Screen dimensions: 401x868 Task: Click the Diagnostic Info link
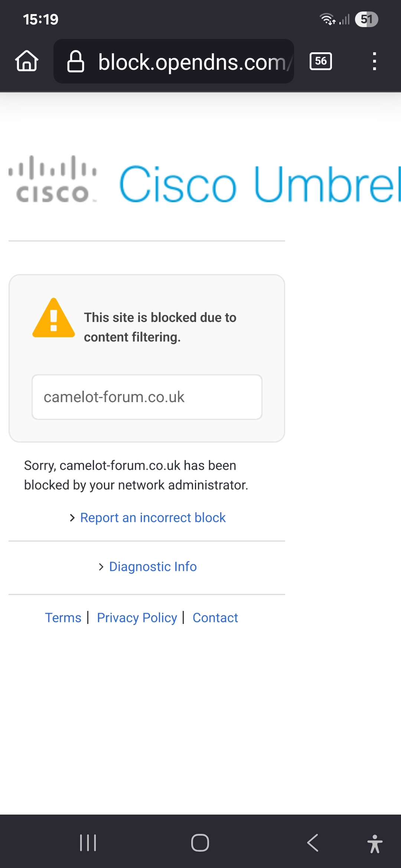[153, 566]
